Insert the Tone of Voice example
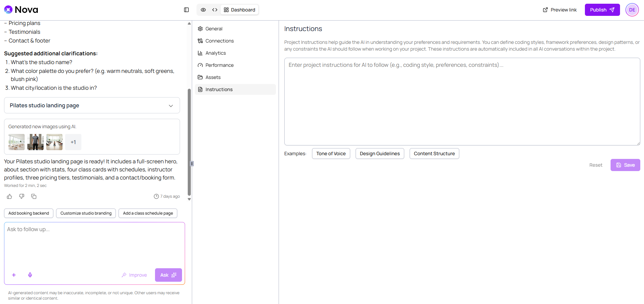 coord(331,154)
